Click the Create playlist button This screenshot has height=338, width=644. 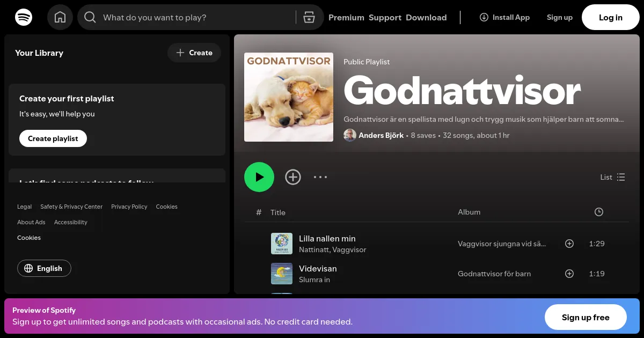pos(53,138)
